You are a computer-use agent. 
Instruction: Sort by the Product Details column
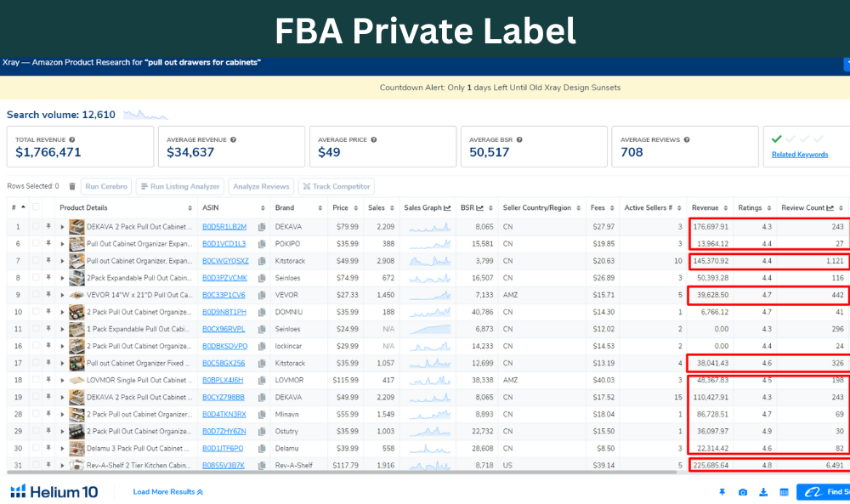pyautogui.click(x=190, y=208)
